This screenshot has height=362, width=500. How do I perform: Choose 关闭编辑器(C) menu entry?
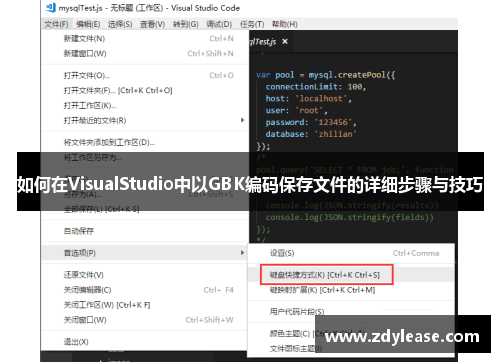(145, 290)
